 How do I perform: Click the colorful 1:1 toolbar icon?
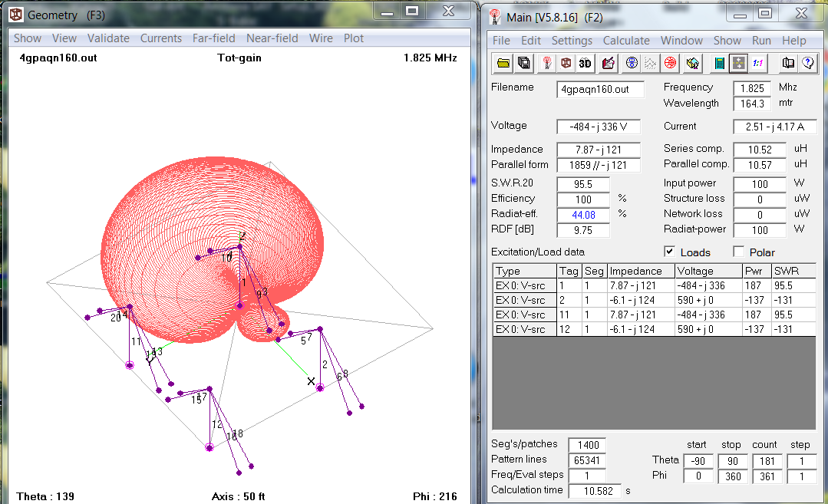click(x=757, y=64)
